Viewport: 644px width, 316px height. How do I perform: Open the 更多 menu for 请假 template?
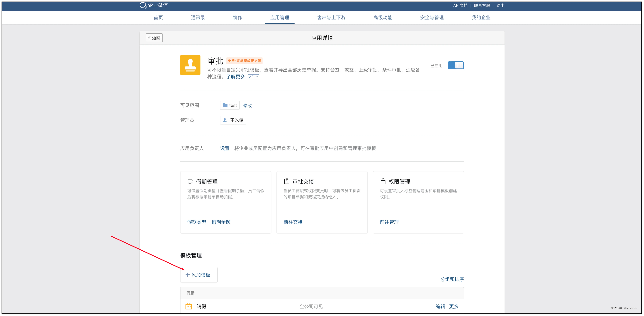pyautogui.click(x=454, y=307)
